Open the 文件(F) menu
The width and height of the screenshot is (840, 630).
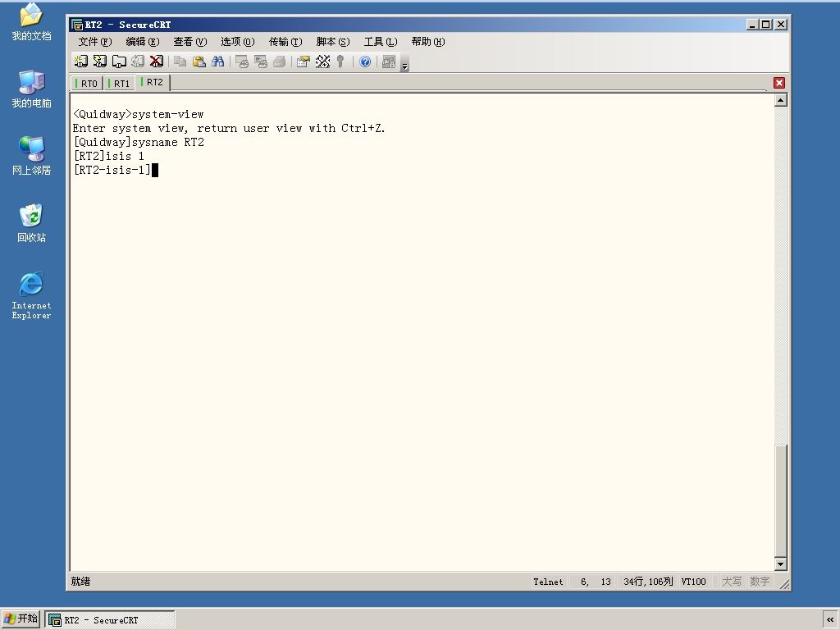coord(95,42)
